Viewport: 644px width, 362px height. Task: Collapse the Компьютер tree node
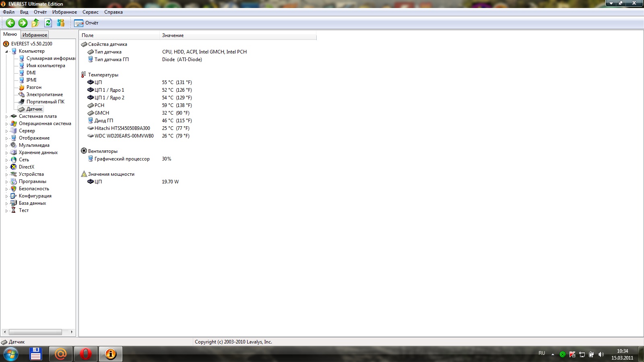pyautogui.click(x=6, y=51)
